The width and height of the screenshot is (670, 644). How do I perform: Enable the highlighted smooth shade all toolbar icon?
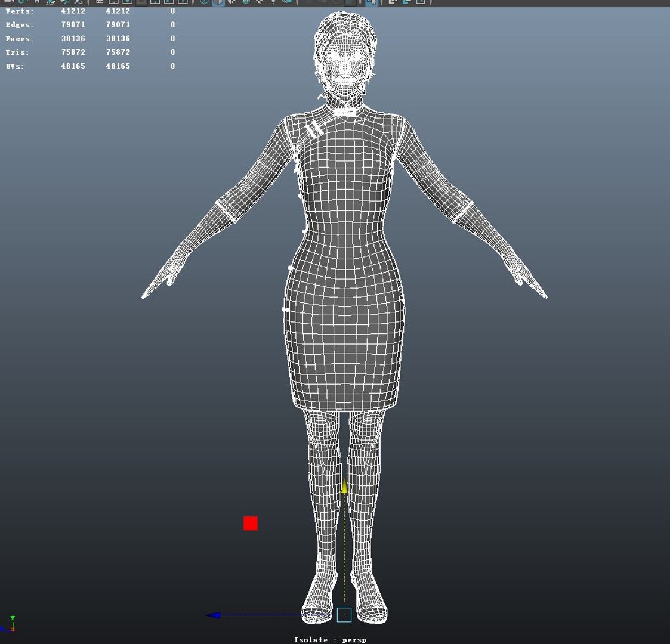pyautogui.click(x=218, y=2)
